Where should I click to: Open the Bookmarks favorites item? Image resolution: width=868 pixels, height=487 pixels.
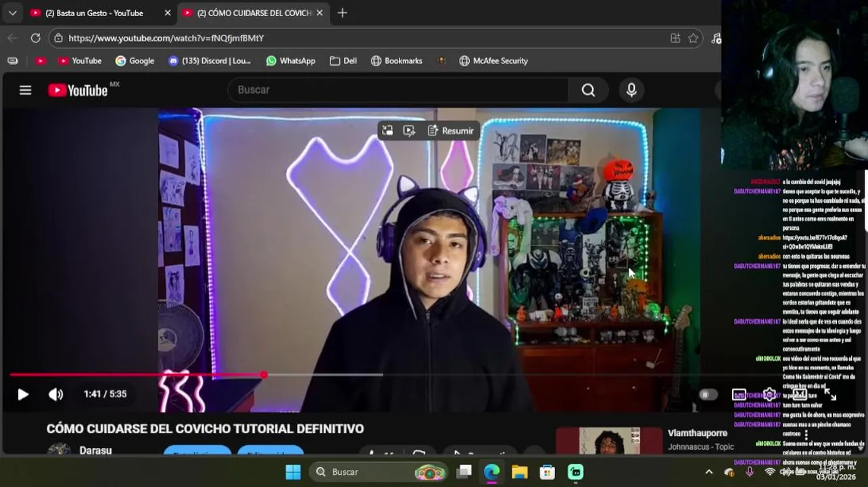396,61
